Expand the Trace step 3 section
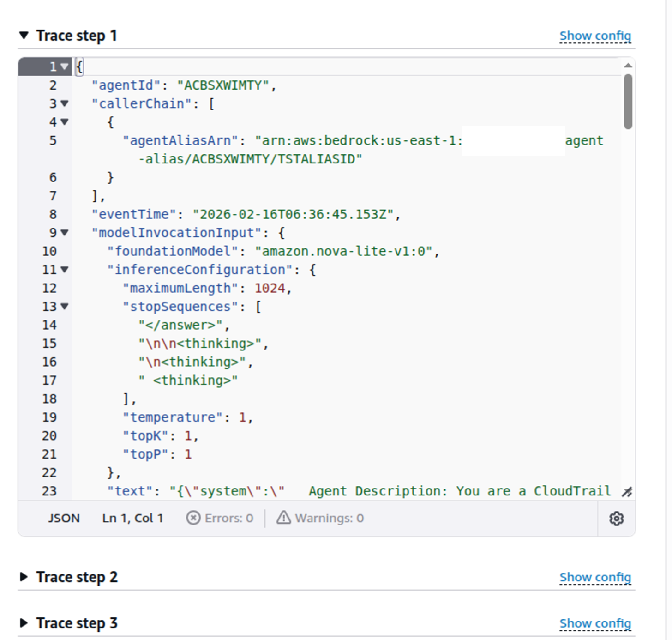The image size is (672, 640). (x=24, y=623)
